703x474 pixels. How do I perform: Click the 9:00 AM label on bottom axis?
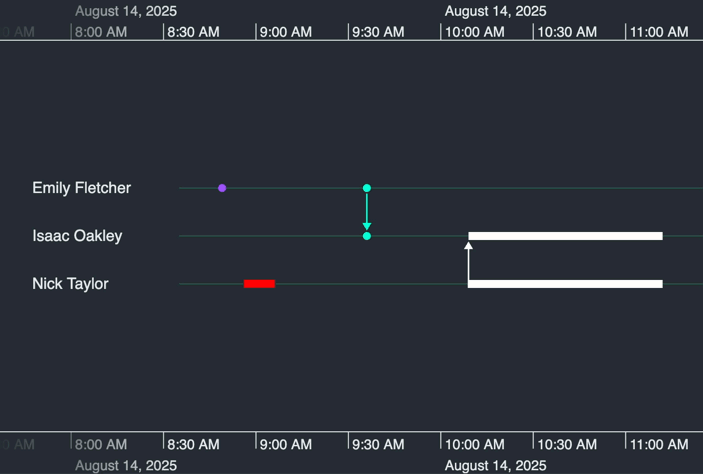[x=285, y=444]
